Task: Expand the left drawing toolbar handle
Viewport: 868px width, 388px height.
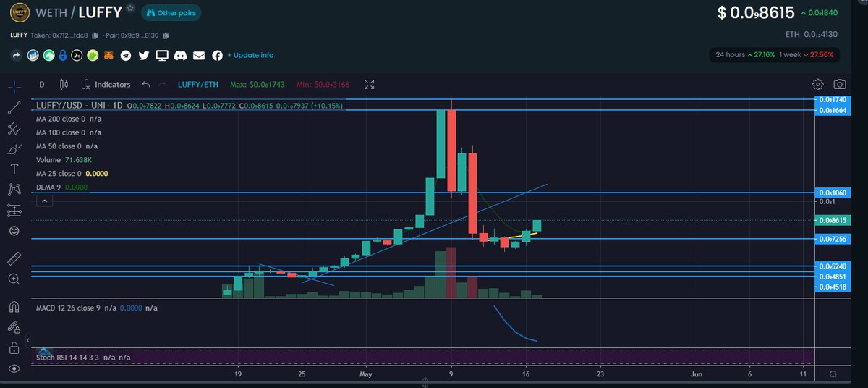Action: (28, 340)
